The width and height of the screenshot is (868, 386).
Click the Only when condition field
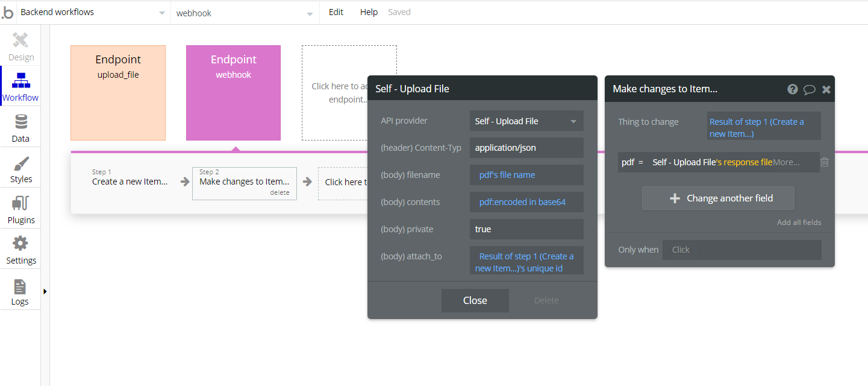[742, 250]
